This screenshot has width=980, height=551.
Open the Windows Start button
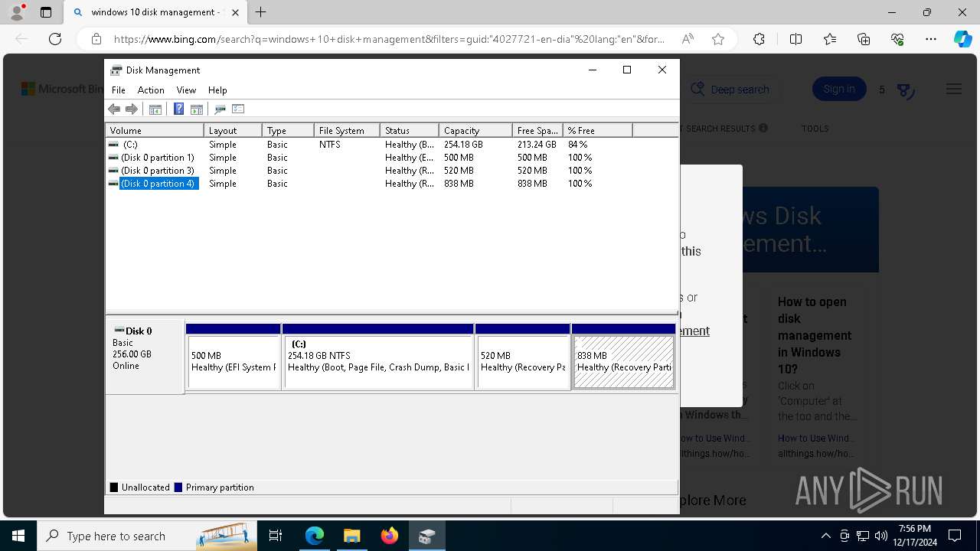coord(18,536)
